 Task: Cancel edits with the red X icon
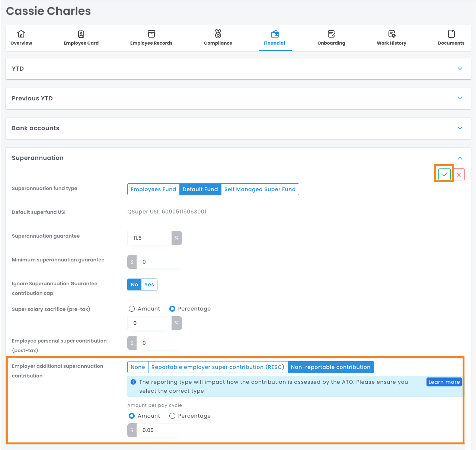[x=459, y=174]
